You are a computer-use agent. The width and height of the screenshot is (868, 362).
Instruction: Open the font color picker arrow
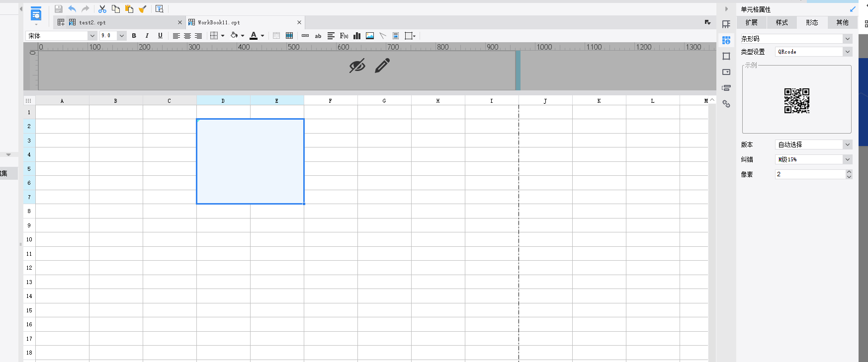[262, 36]
